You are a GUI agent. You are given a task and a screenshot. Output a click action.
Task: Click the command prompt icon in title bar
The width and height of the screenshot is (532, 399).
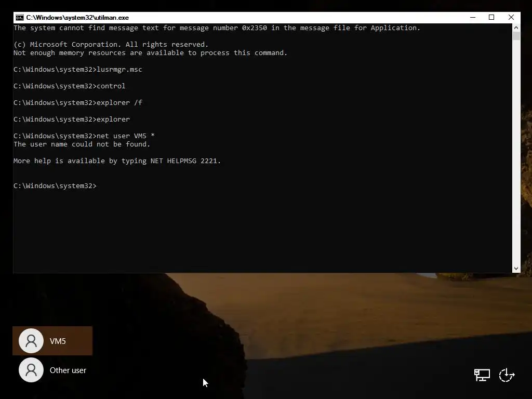point(20,18)
